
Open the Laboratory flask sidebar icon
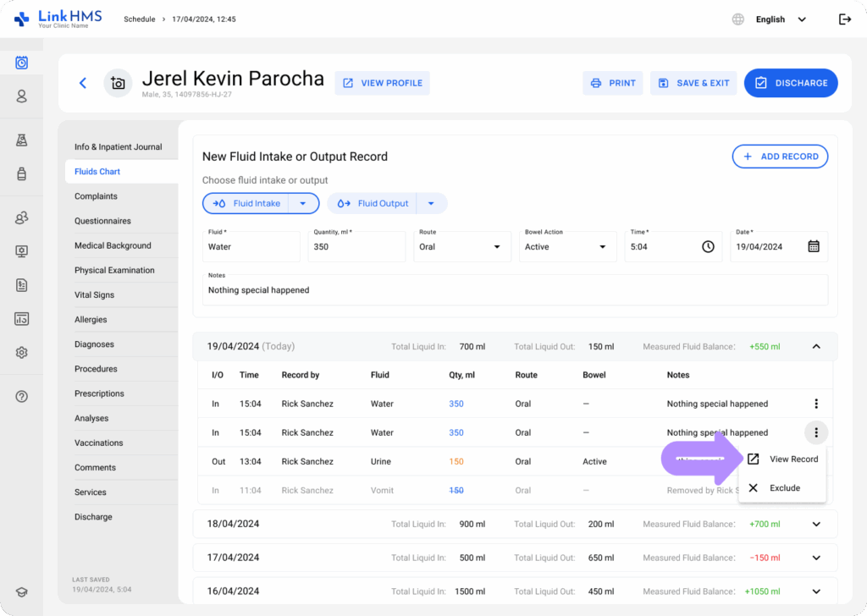[22, 140]
